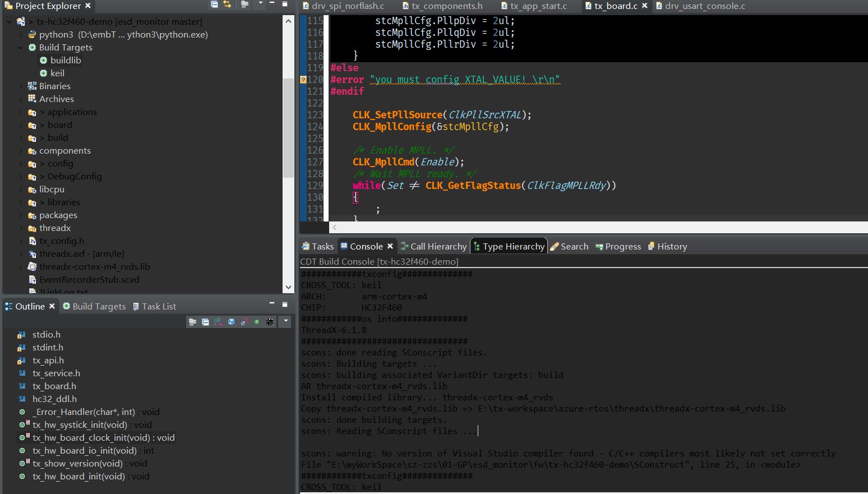The image size is (868, 494).
Task: Select tx_show_version function in Outline
Action: pos(90,464)
